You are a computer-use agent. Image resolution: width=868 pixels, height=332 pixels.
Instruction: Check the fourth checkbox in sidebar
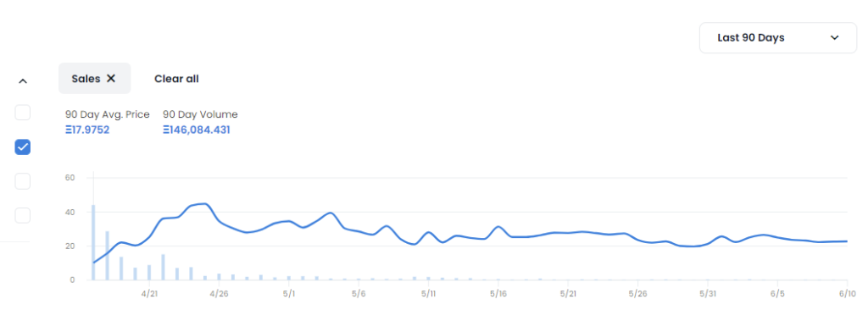point(23,215)
